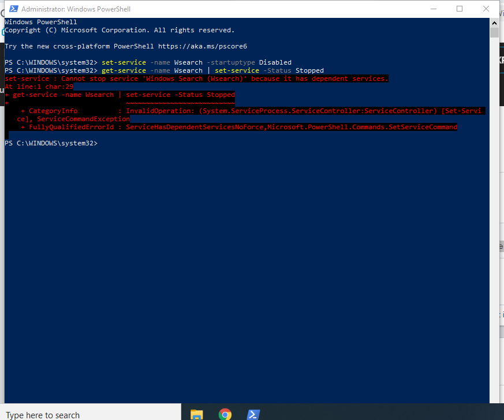Select the PowerShell taskbar icon
Image resolution: width=504 pixels, height=420 pixels.
pos(253,414)
